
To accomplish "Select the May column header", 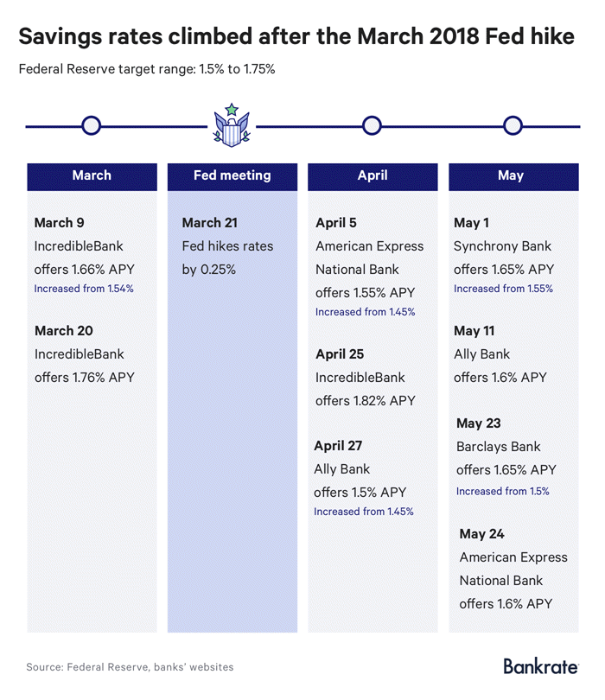I will coord(511,175).
